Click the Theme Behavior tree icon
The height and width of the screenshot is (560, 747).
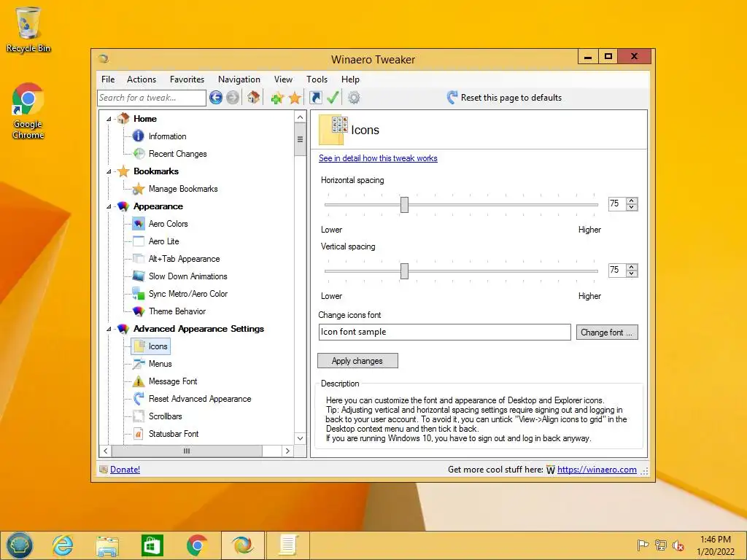(139, 311)
